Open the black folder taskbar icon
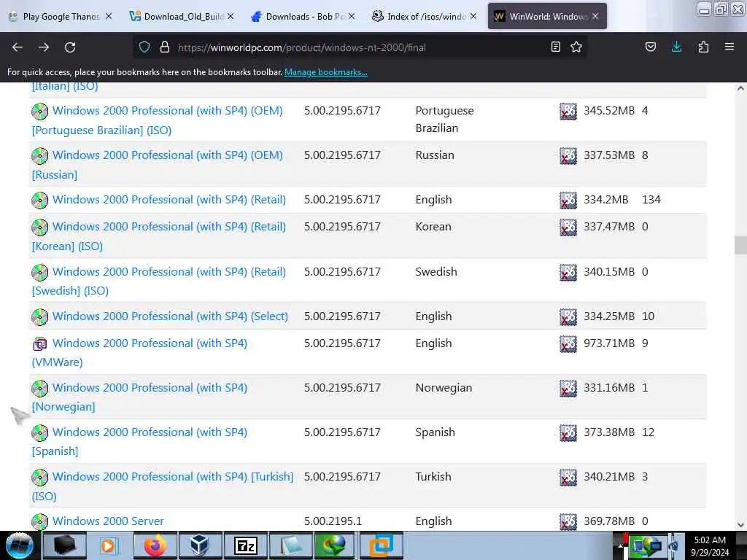The height and width of the screenshot is (560, 747). (x=65, y=545)
